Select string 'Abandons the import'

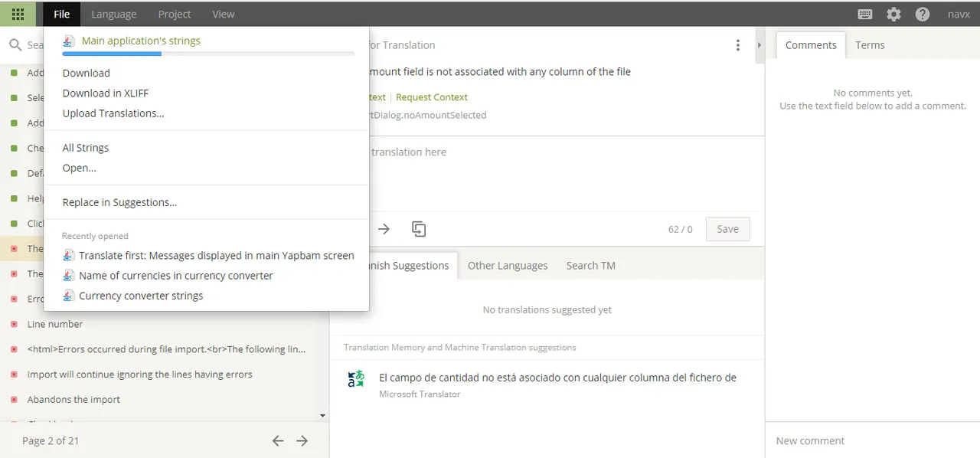click(73, 400)
